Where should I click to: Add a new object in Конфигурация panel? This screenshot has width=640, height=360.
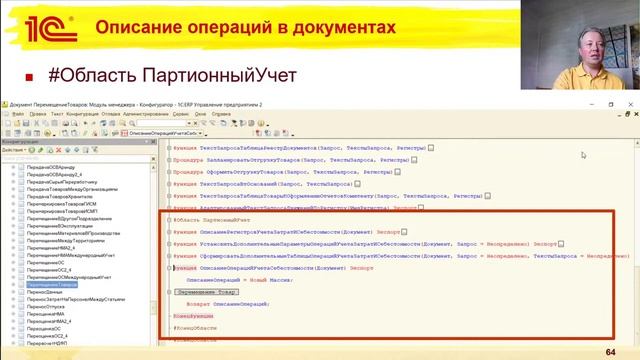coord(32,150)
